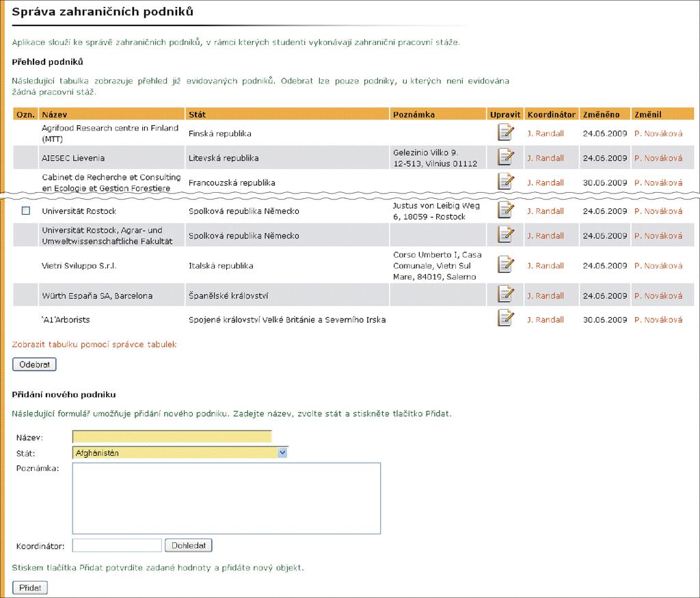Click J. Randall in AIESEC Lievenia row
The height and width of the screenshot is (598, 700).
pyautogui.click(x=546, y=158)
